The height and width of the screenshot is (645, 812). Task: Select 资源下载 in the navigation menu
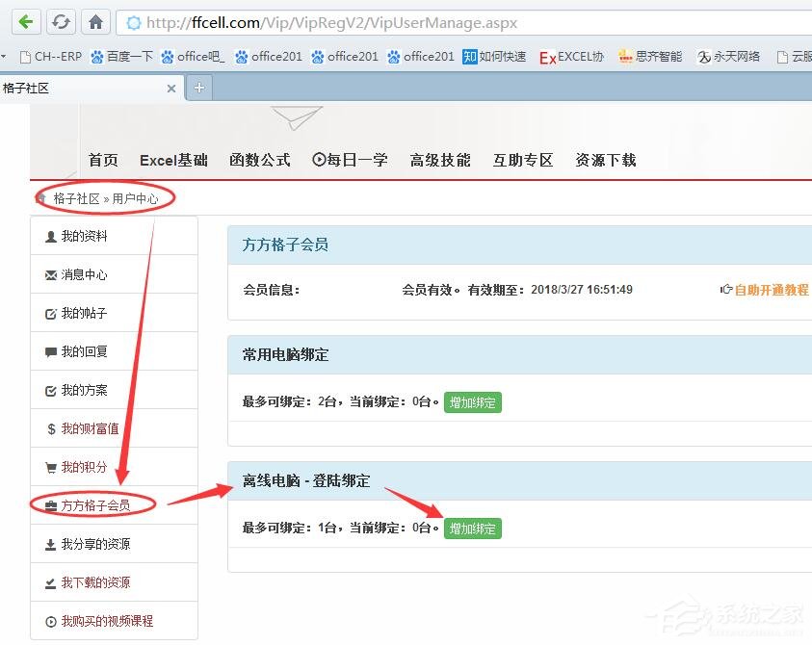click(606, 160)
